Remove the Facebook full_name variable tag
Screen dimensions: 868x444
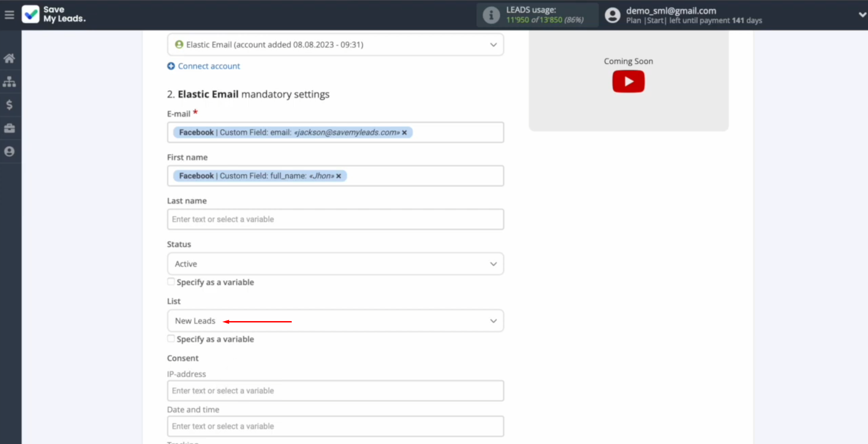click(339, 176)
